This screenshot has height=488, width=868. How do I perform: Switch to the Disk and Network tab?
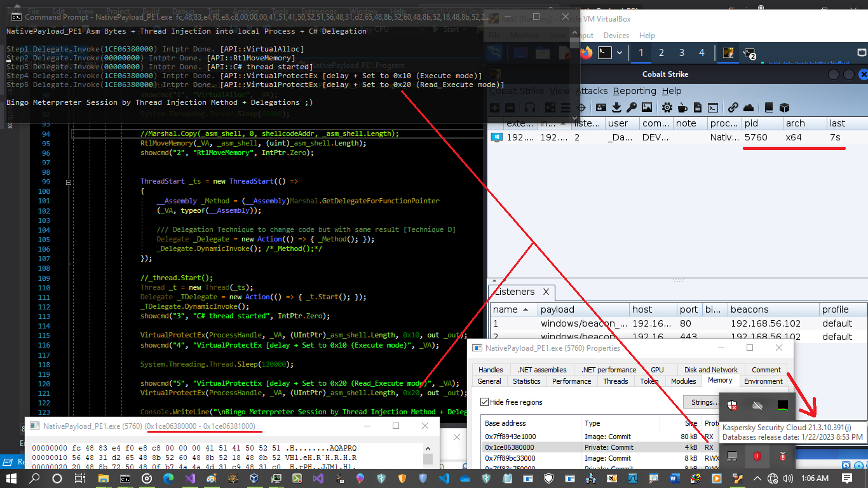[x=711, y=370]
